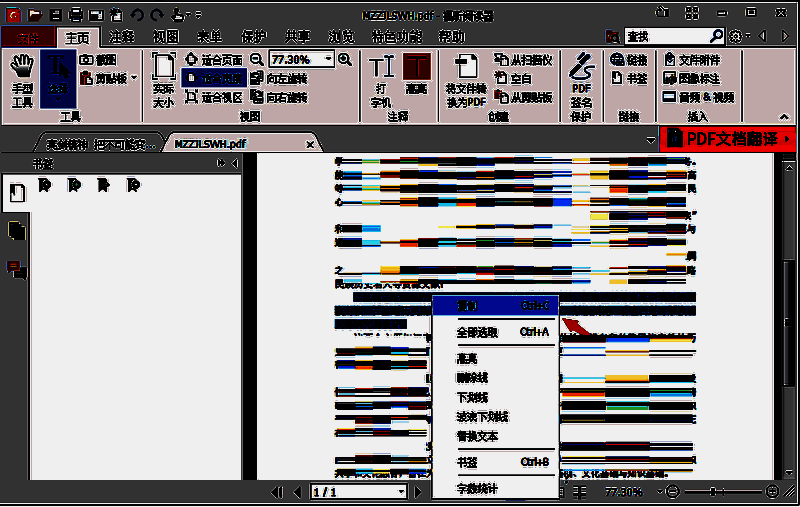The width and height of the screenshot is (800, 507).
Task: Open the document tab list dropdown arrow
Action: click(x=651, y=140)
